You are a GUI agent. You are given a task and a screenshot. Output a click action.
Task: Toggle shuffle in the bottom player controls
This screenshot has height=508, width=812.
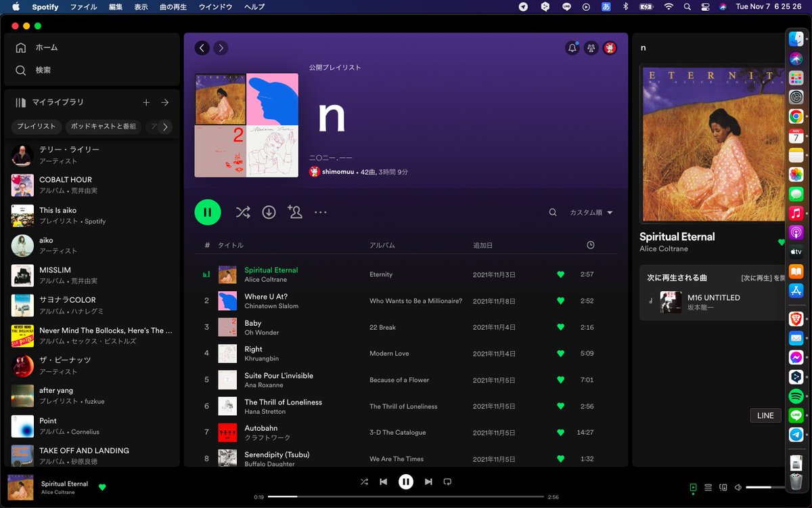point(364,482)
